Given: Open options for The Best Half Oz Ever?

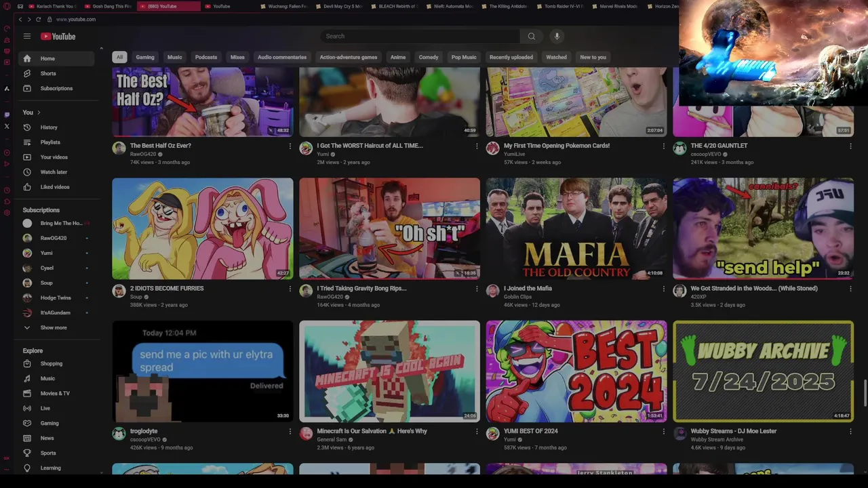Looking at the screenshot, I should point(290,146).
